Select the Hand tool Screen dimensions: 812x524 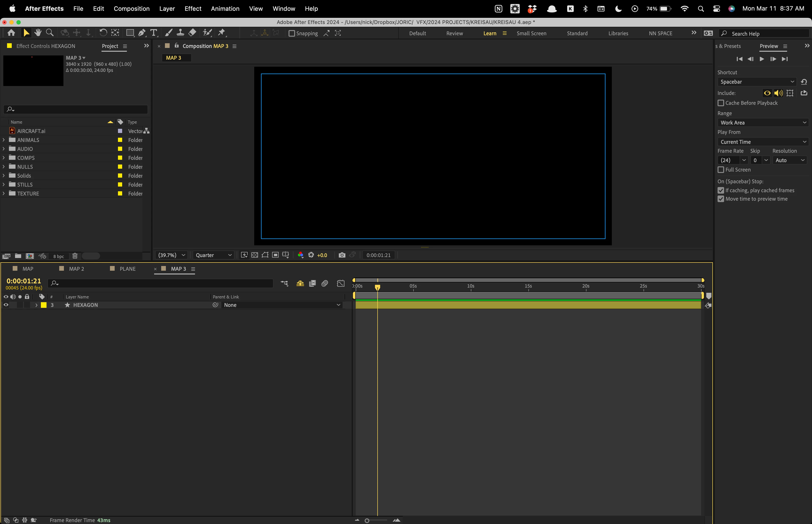(x=38, y=33)
